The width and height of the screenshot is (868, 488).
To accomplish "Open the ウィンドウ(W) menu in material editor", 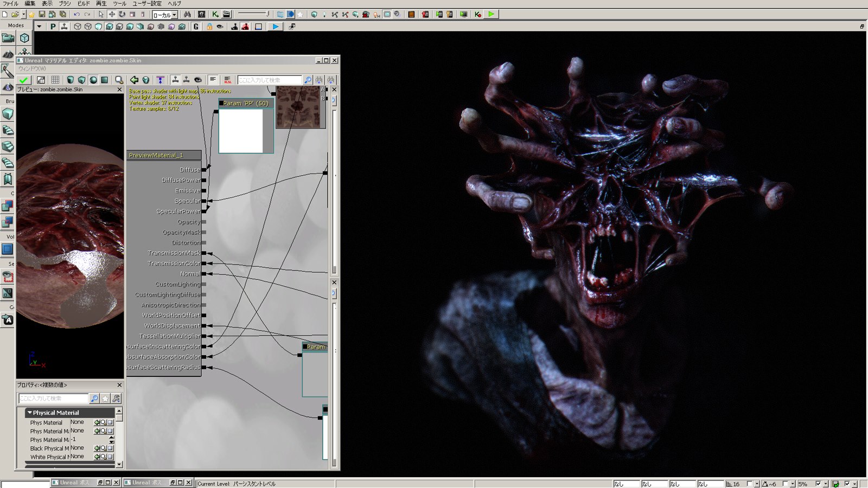I will tap(32, 69).
